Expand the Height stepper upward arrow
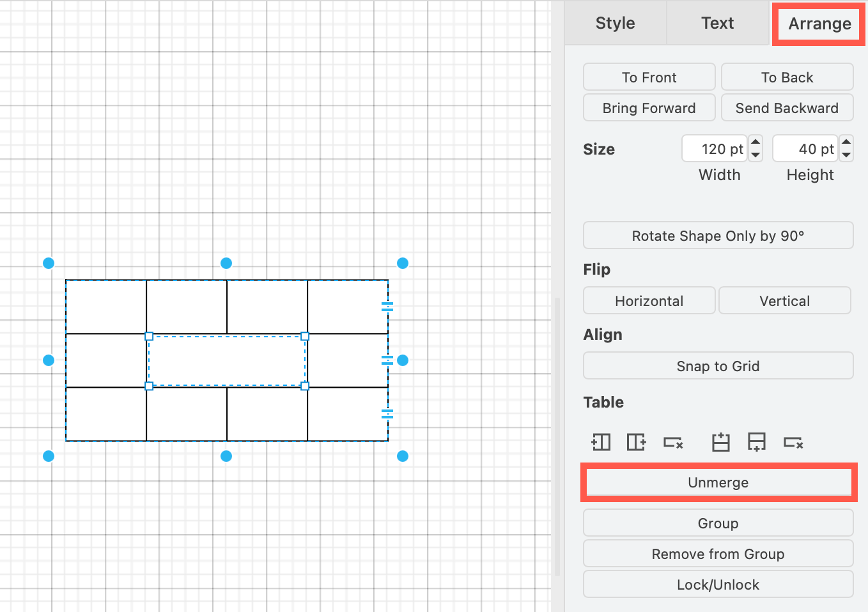 pos(846,143)
